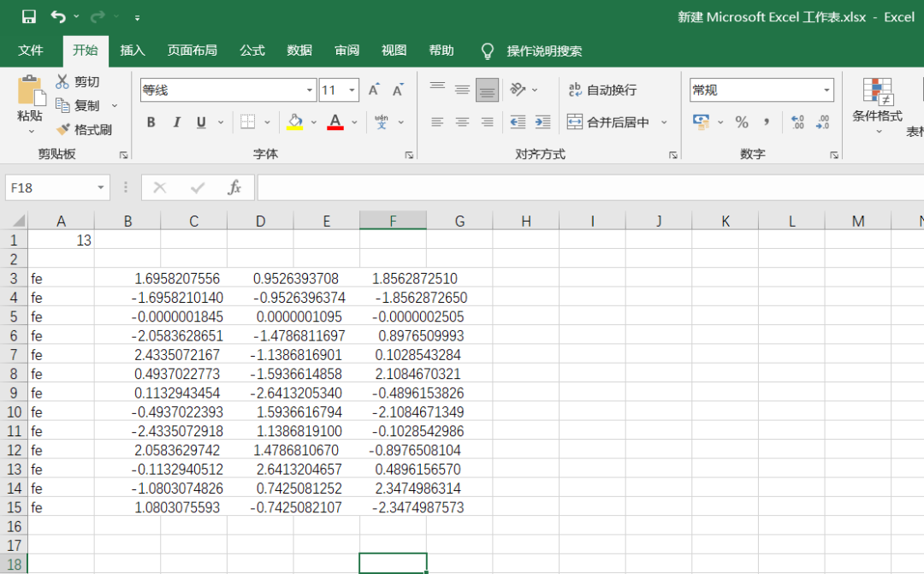Viewport: 924px width, 574px height.
Task: Click 合并后居中 merge and center button
Action: [x=608, y=122]
